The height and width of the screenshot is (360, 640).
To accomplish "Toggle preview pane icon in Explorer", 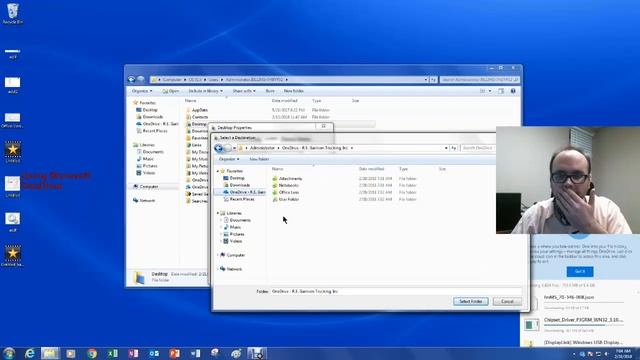I will click(x=501, y=91).
